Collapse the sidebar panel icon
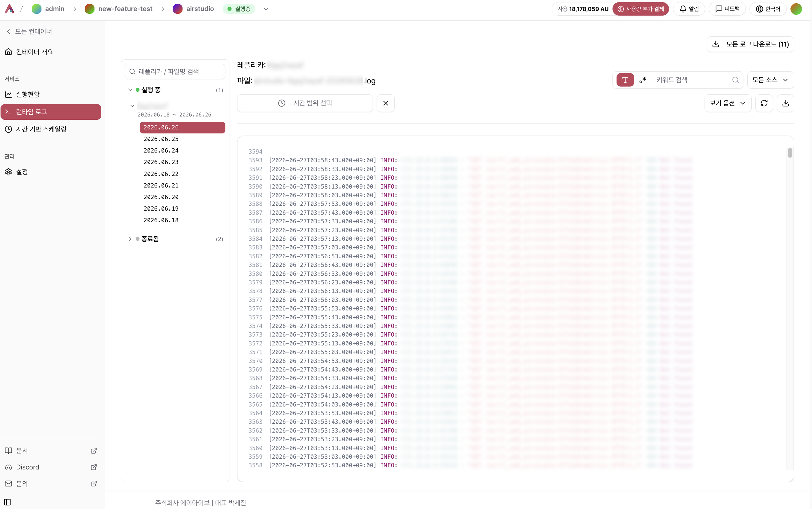 tap(7, 502)
